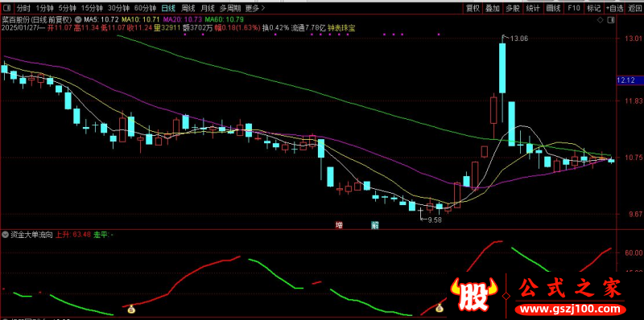Viewport: 644px width, 320px height.
Task: Add the stock via +自选 button
Action: pos(615,8)
